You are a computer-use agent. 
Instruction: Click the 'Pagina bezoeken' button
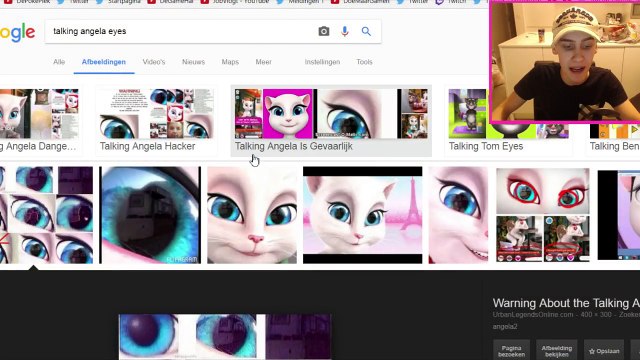pyautogui.click(x=511, y=350)
